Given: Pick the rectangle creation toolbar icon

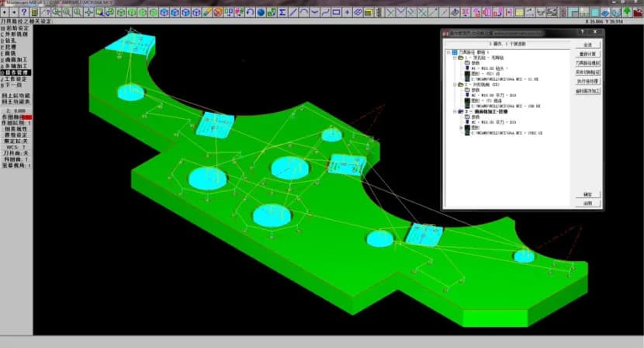Looking at the screenshot, I should 336,12.
